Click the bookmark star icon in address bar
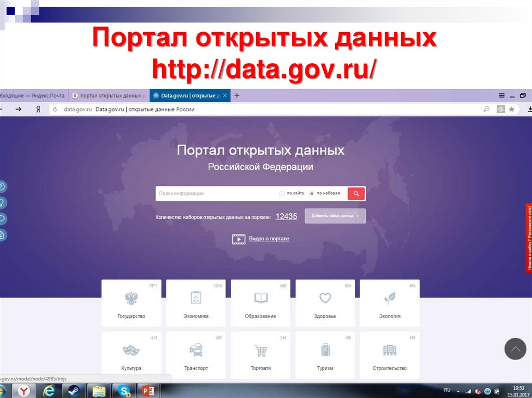This screenshot has width=532, height=398. [x=512, y=109]
